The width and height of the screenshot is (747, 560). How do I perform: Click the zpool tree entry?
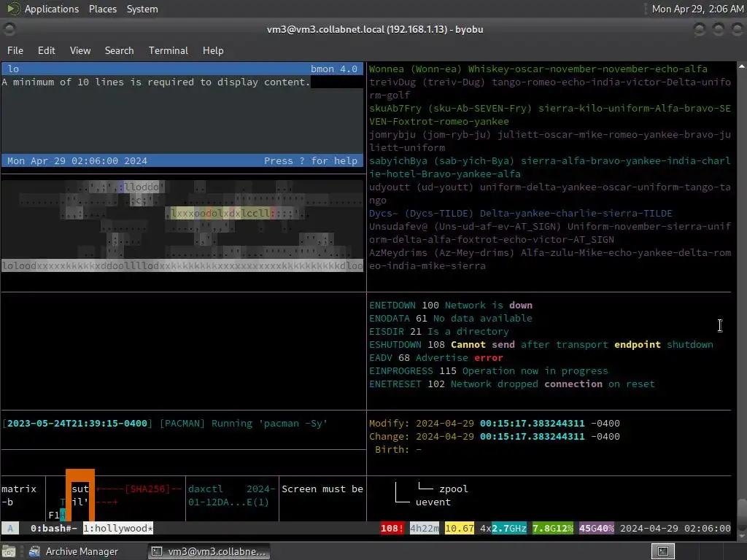click(x=454, y=489)
